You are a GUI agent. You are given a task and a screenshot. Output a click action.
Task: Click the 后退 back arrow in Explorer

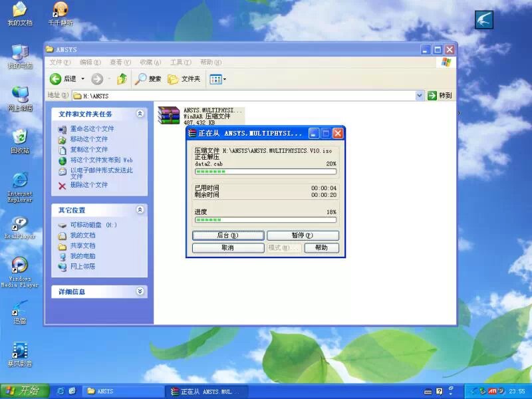tap(63, 79)
